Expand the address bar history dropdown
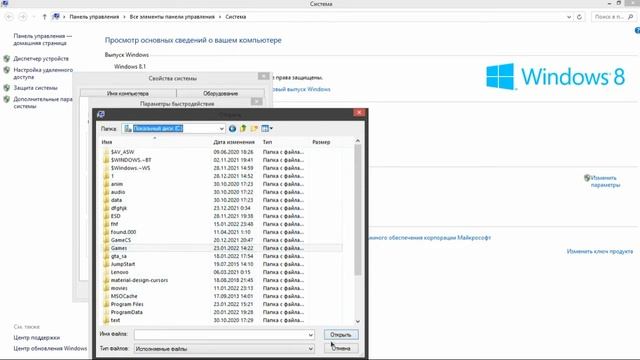Image resolution: width=640 pixels, height=360 pixels. tap(569, 17)
